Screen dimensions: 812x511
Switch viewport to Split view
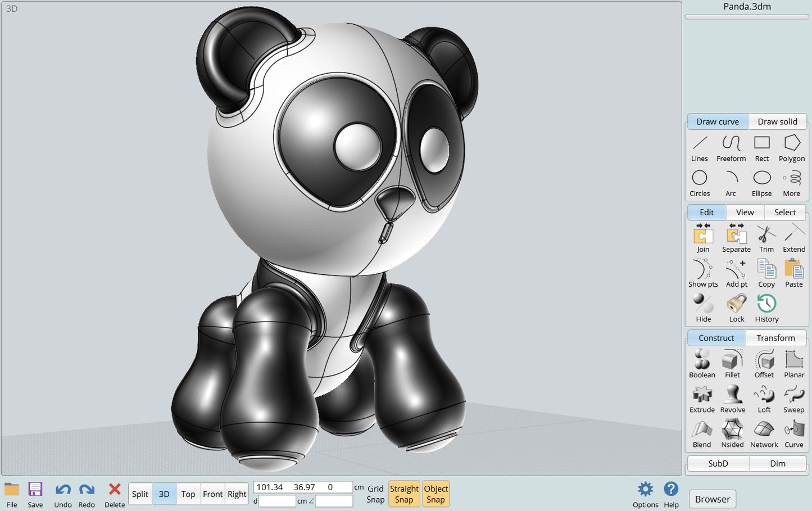point(140,494)
